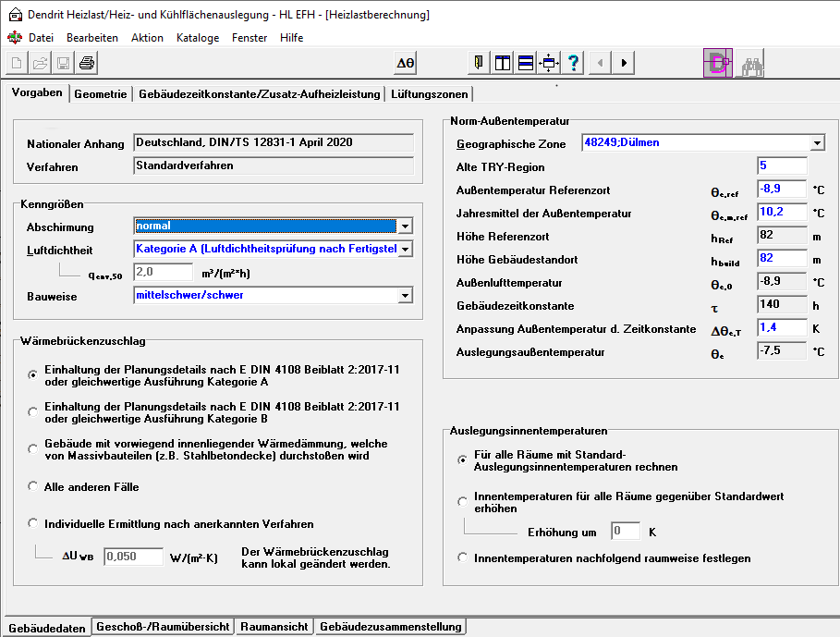Click the Jahresmittel der Außentemperatur field
This screenshot has height=637, width=840.
(x=782, y=212)
